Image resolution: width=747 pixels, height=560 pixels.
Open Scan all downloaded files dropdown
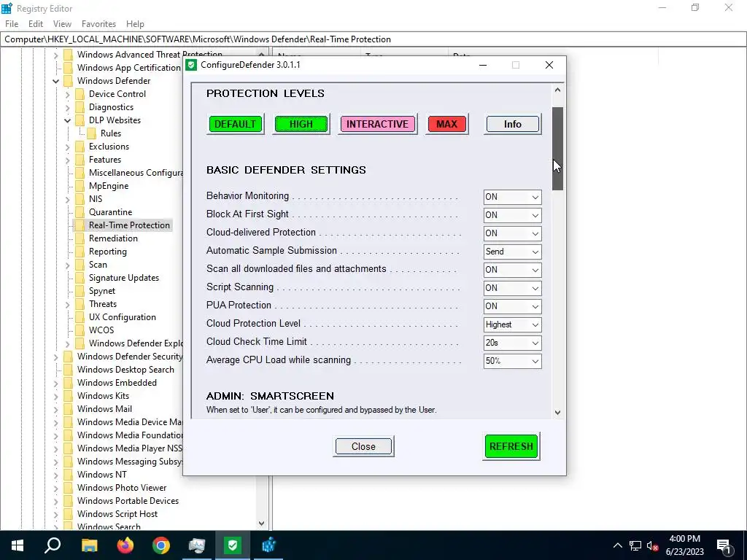[x=512, y=270]
